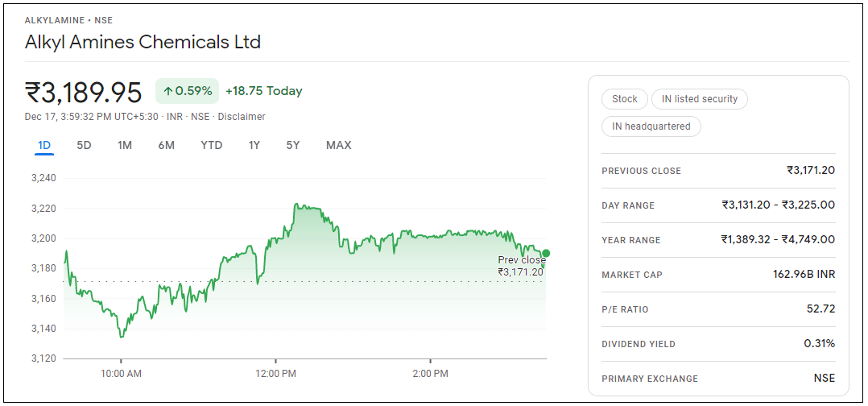The height and width of the screenshot is (406, 868).
Task: Click the IN listed security chip
Action: (x=699, y=99)
